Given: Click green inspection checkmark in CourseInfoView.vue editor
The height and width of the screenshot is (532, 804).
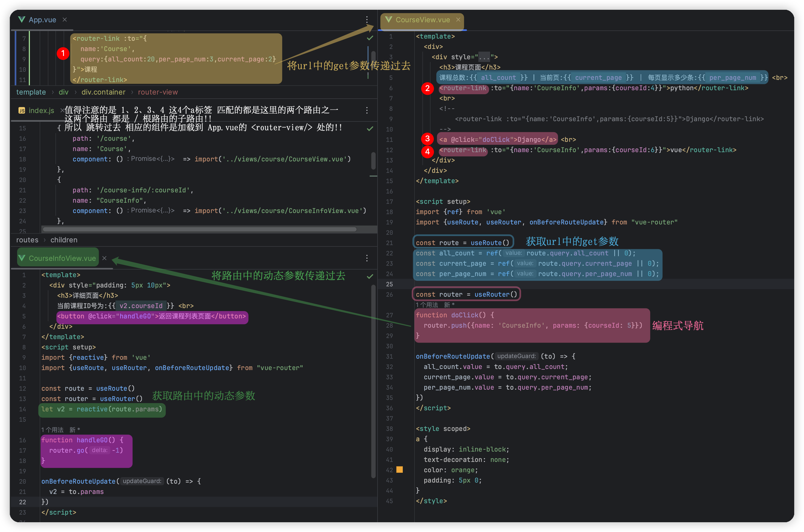Looking at the screenshot, I should pos(370,276).
